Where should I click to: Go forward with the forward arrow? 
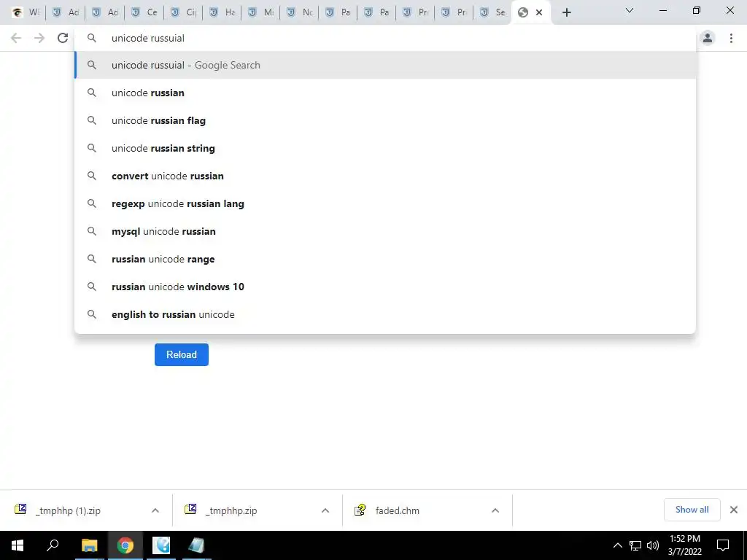coord(39,38)
